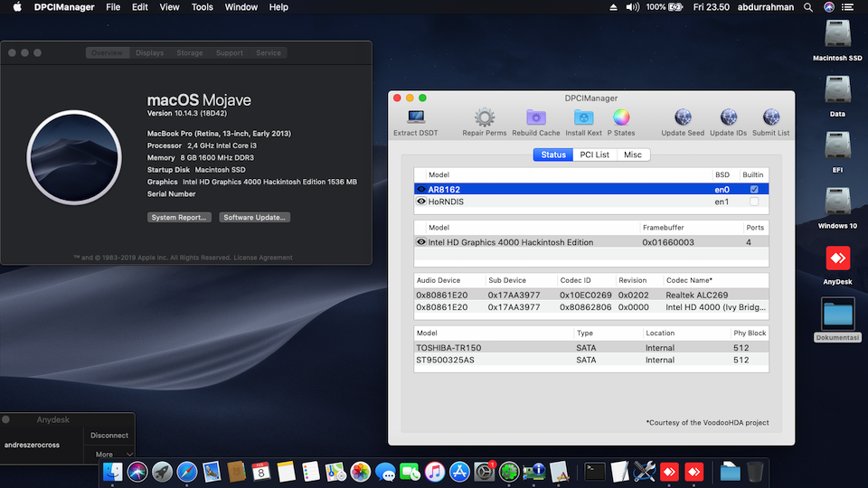
Task: Click the eye icon beside HoRNDIS
Action: pyautogui.click(x=421, y=202)
